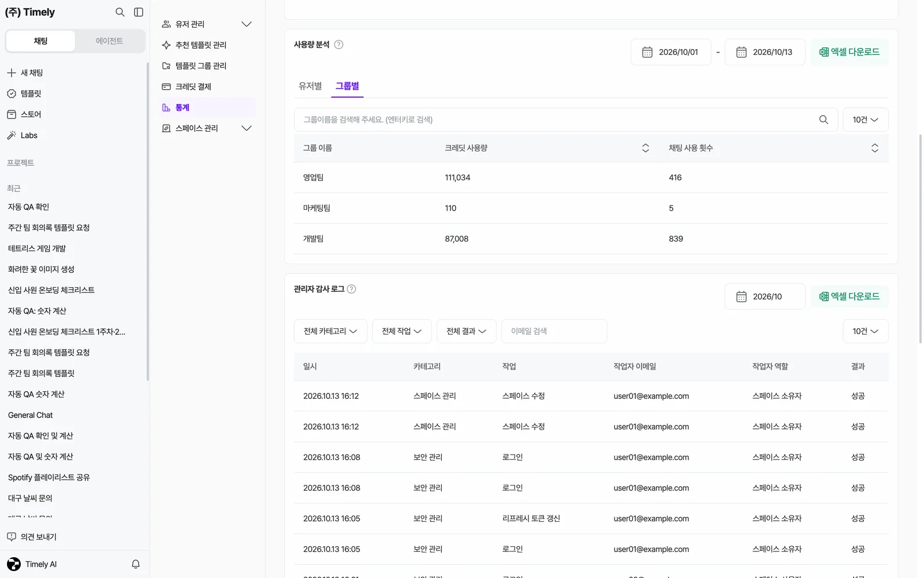This screenshot has height=578, width=924.
Task: Click the search icon in the group name field
Action: tap(824, 120)
